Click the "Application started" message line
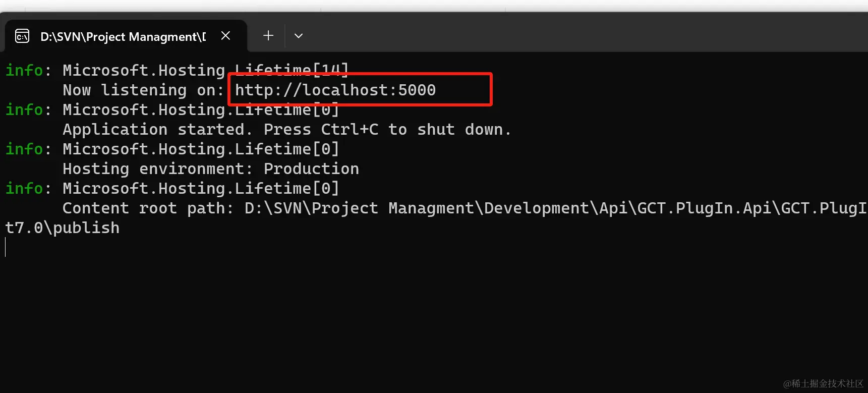 287,130
